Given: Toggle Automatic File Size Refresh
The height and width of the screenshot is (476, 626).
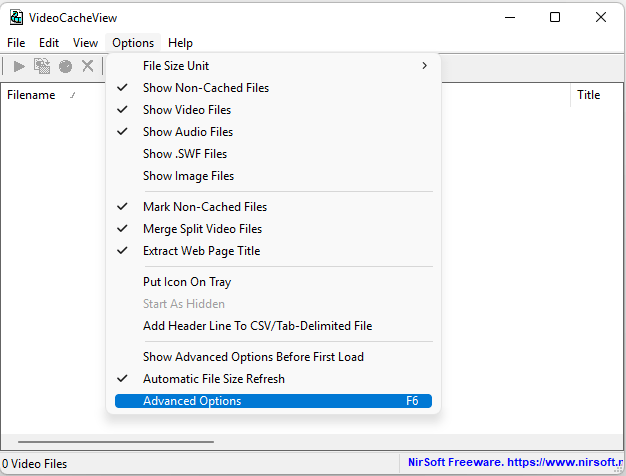Looking at the screenshot, I should (x=273, y=379).
